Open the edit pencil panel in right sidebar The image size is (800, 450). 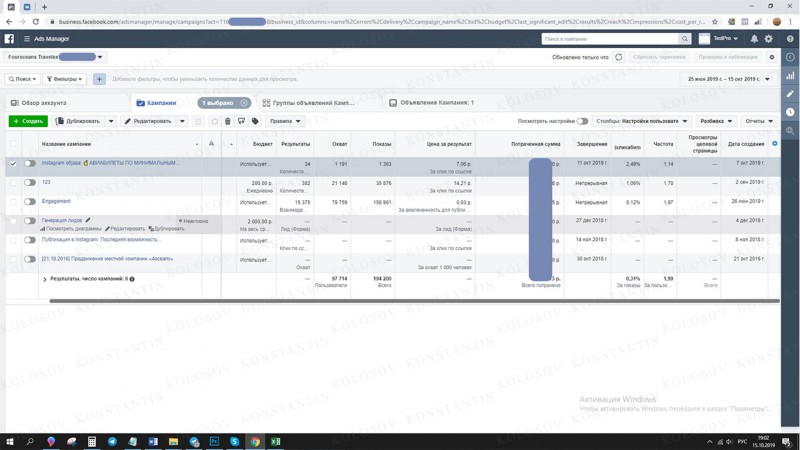click(x=790, y=94)
